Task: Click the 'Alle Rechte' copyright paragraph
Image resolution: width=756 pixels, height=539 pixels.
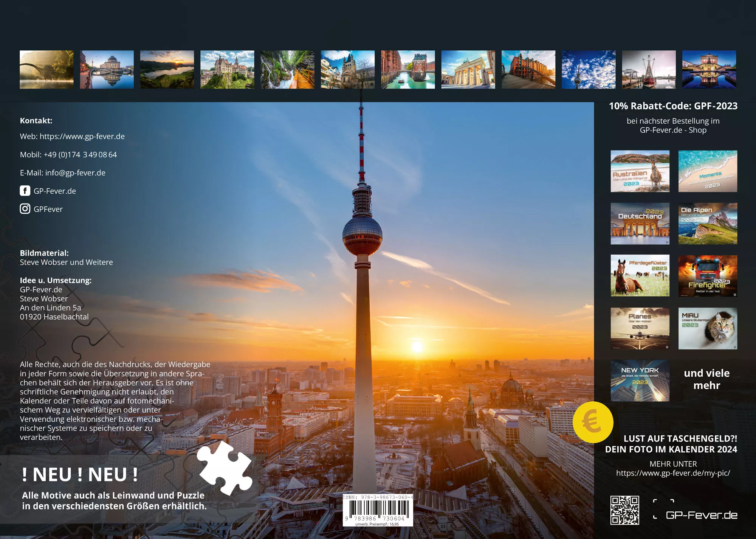Action: 115,401
